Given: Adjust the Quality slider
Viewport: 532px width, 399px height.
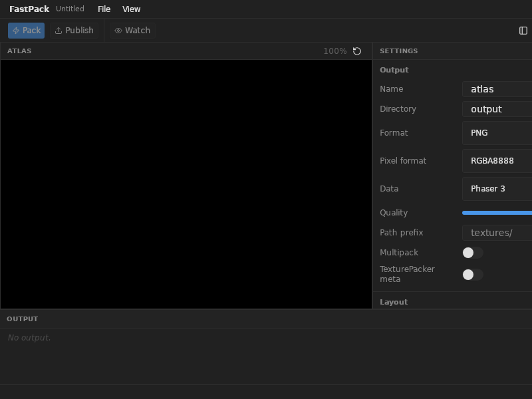Looking at the screenshot, I should pyautogui.click(x=497, y=213).
